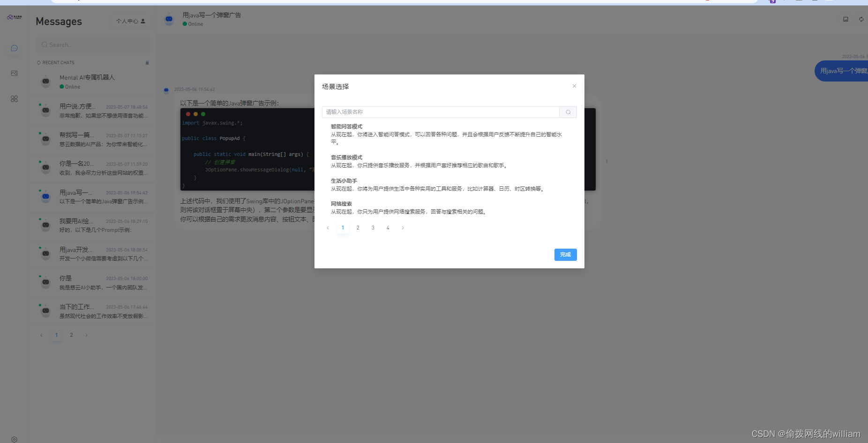Open chat 用java开发...

click(x=93, y=253)
